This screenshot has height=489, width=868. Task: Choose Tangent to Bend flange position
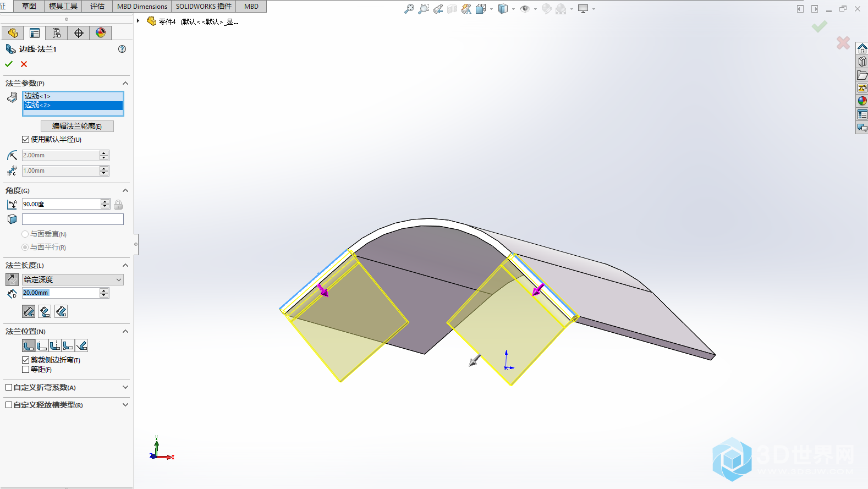81,345
